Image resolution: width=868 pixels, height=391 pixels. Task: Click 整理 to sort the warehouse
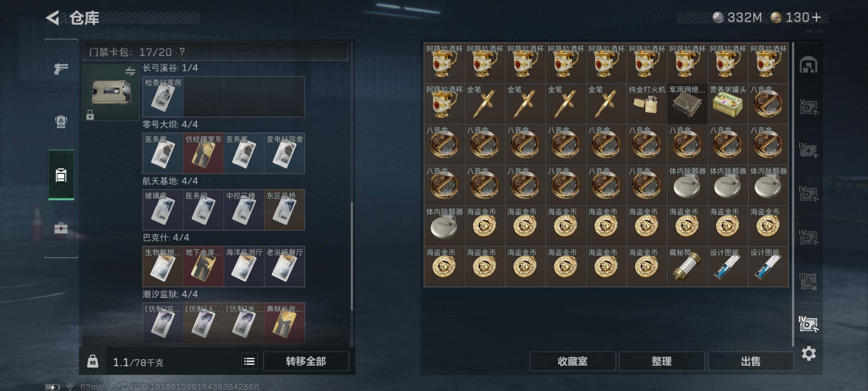tap(661, 361)
